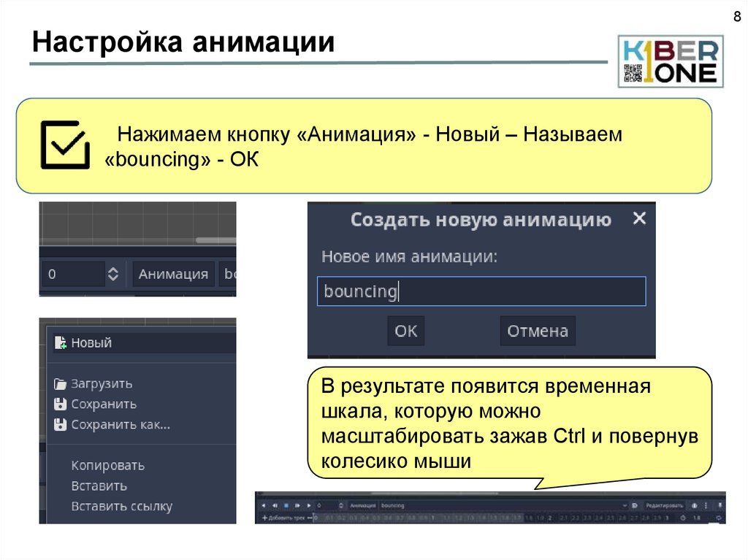This screenshot has height=560, width=748.
Task: Click play from beginning button in timeline
Action: tap(297, 506)
